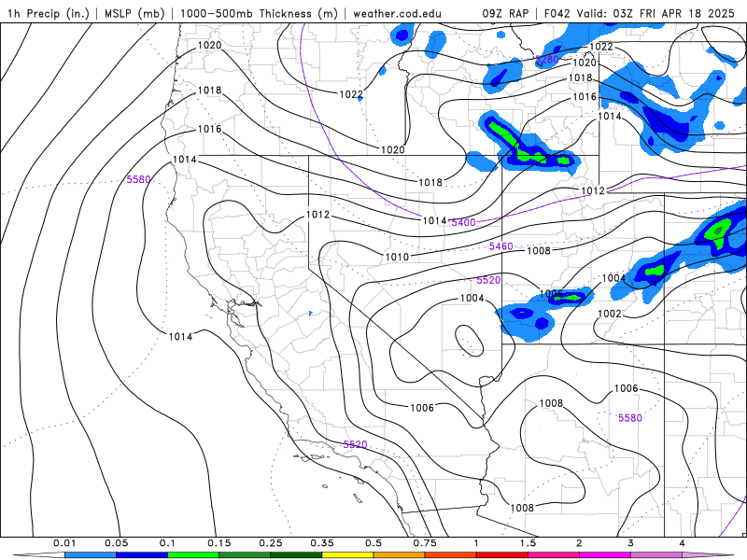Click the purple 5460 thickness label
This screenshot has width=747, height=560.
click(x=501, y=246)
